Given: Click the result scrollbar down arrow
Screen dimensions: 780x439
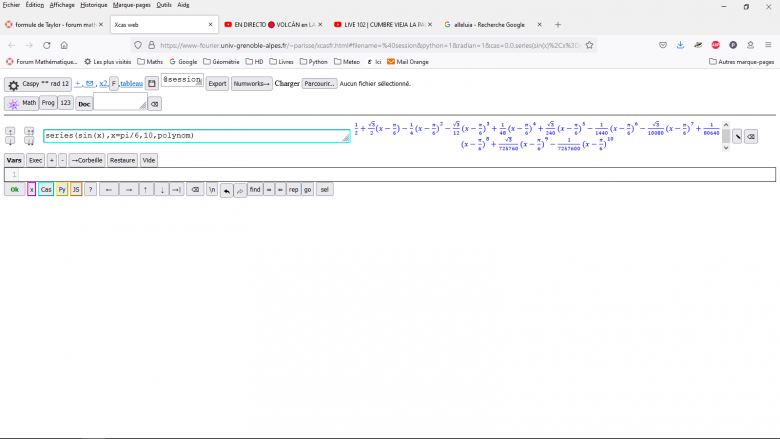Looking at the screenshot, I should 726,148.
